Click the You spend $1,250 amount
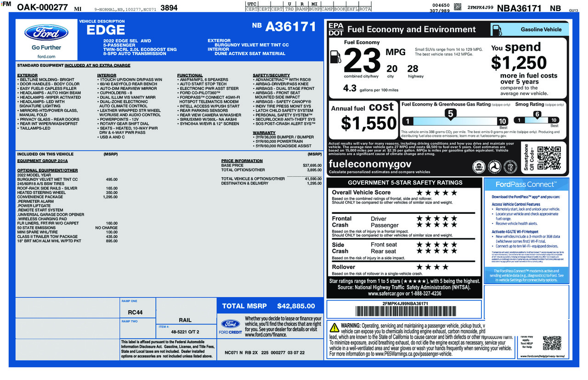Screen dimensions: 588x380 pos(519,62)
